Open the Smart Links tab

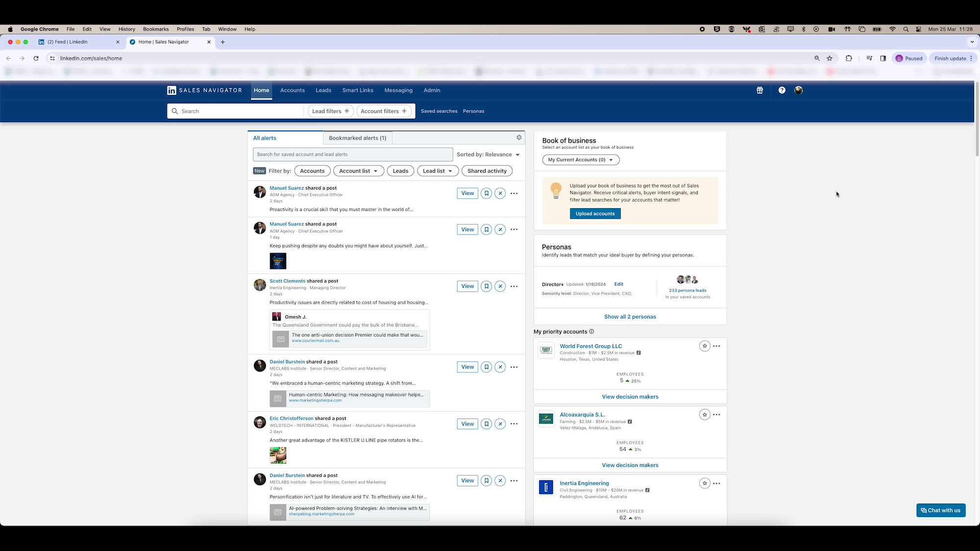[358, 90]
